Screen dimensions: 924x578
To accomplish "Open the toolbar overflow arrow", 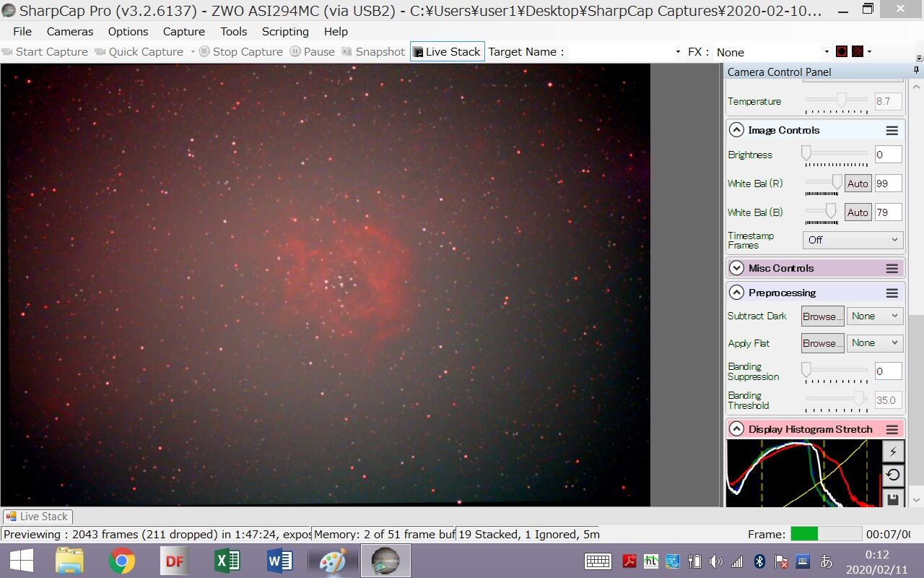I will pyautogui.click(x=919, y=58).
